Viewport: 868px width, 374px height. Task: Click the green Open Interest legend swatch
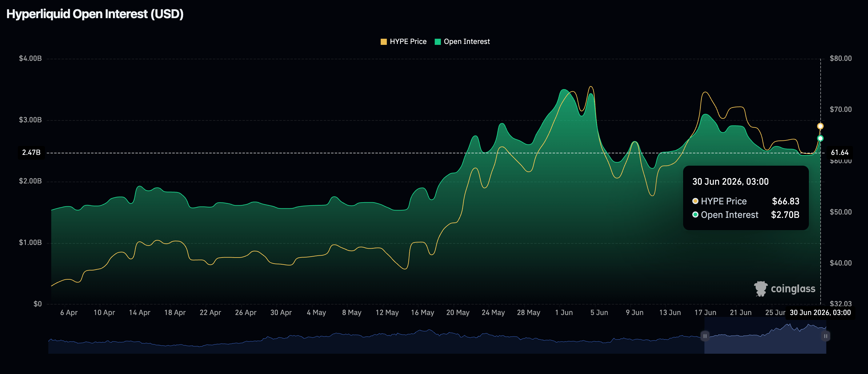click(x=438, y=42)
